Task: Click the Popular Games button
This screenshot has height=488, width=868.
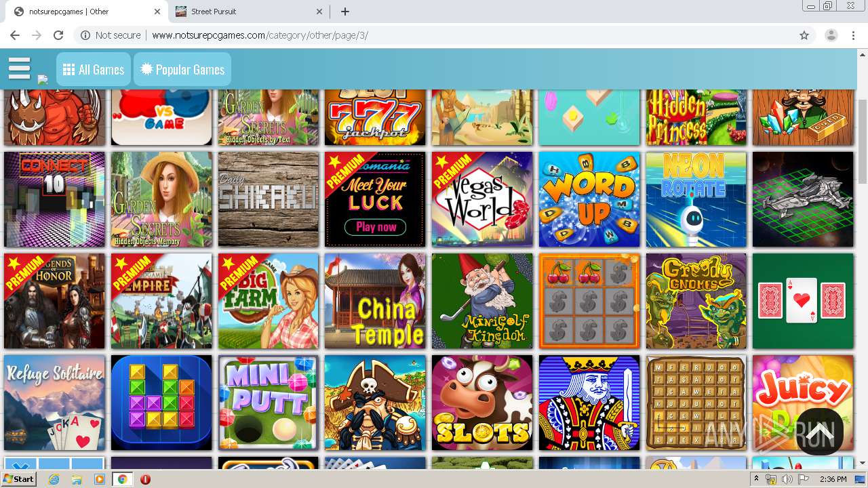Action: pos(182,70)
